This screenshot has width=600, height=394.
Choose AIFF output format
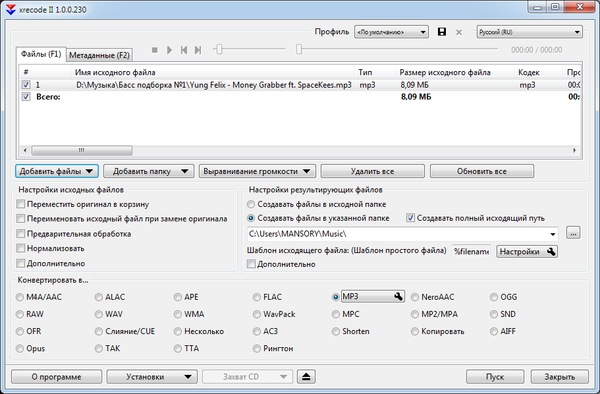click(494, 331)
